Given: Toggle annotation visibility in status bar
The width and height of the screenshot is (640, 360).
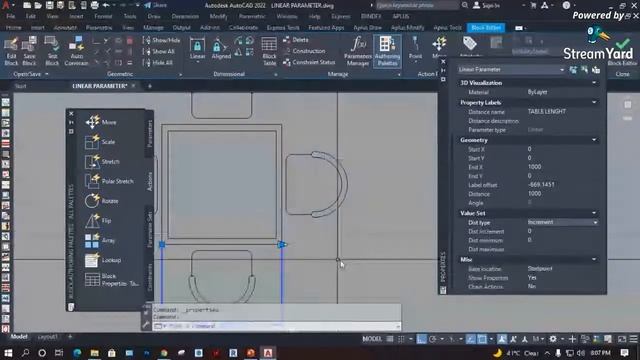Looking at the screenshot, I should pos(502,339).
